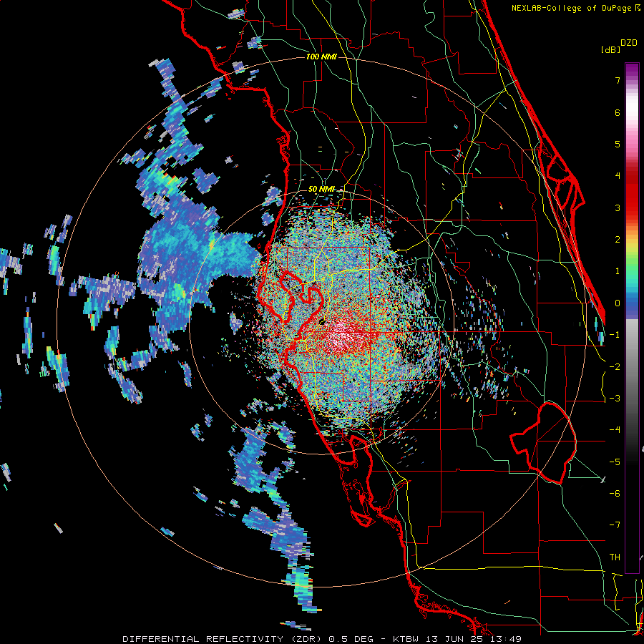
Task: Click the -6 value on the color scale
Action: coord(615,494)
